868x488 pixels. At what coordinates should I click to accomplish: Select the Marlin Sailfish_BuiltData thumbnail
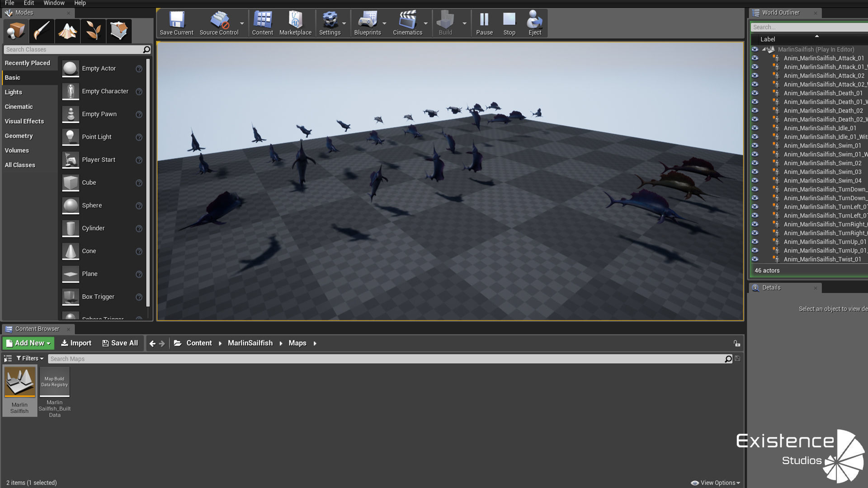point(54,382)
